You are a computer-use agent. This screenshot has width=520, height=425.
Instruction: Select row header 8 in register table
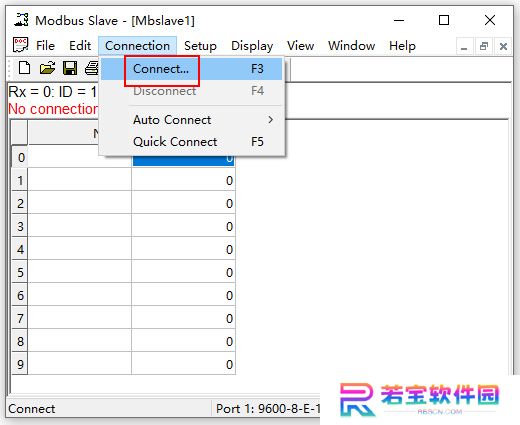[20, 341]
